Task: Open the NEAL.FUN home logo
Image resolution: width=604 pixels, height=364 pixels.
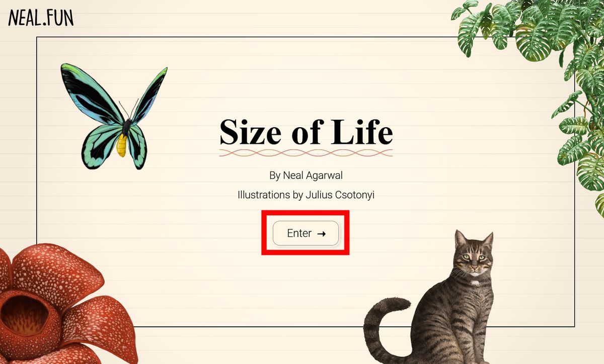Action: [x=41, y=18]
